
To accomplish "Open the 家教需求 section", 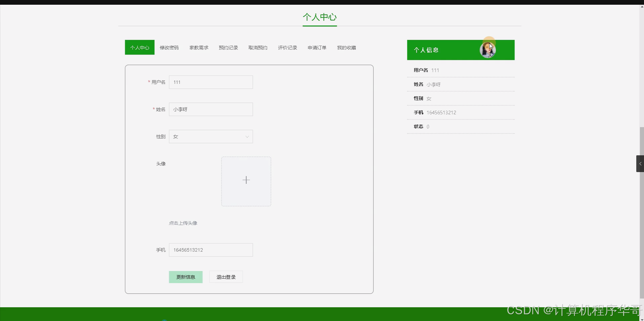I will [199, 47].
